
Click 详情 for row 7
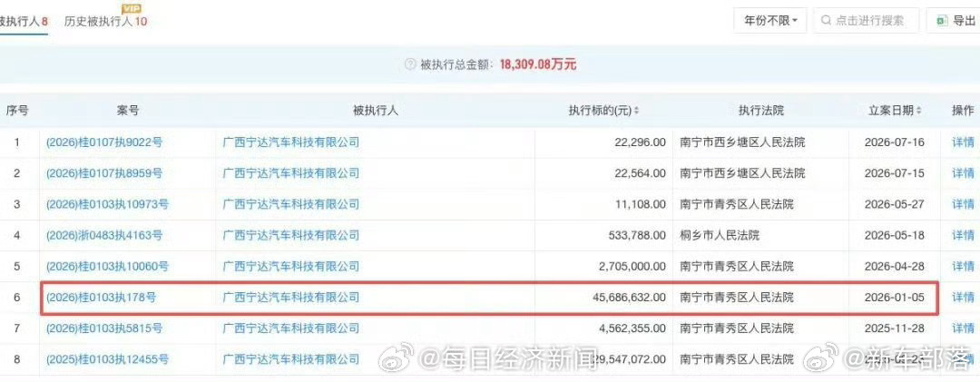click(x=963, y=328)
